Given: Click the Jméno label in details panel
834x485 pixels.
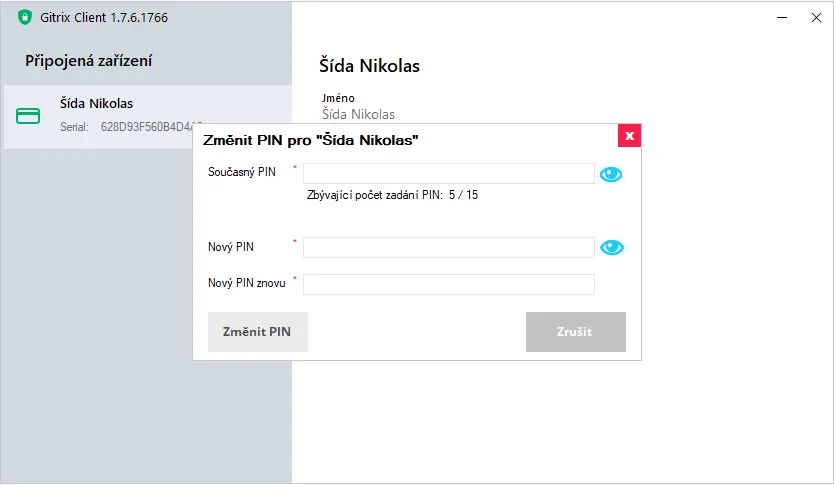Looking at the screenshot, I should (338, 98).
